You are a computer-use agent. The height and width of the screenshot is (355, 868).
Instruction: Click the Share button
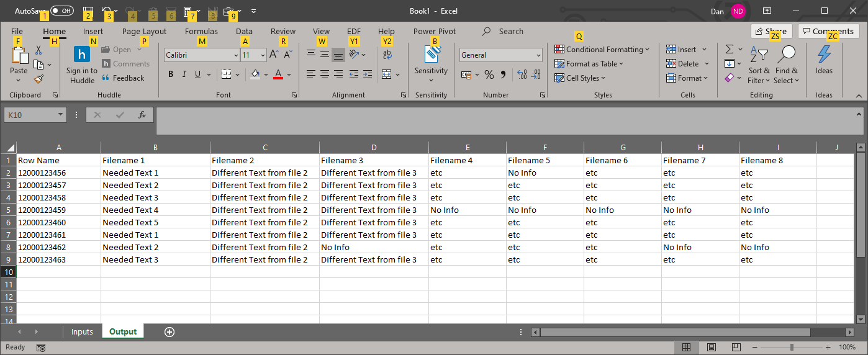771,32
